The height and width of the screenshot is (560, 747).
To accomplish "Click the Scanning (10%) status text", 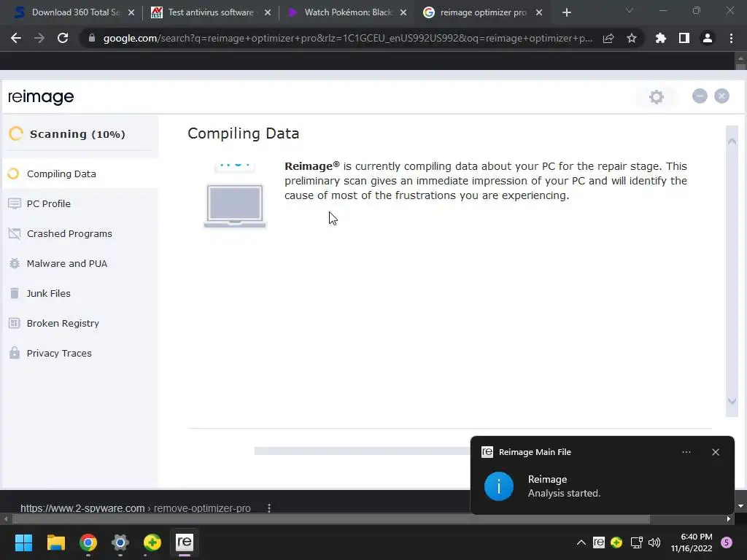I will click(x=77, y=134).
